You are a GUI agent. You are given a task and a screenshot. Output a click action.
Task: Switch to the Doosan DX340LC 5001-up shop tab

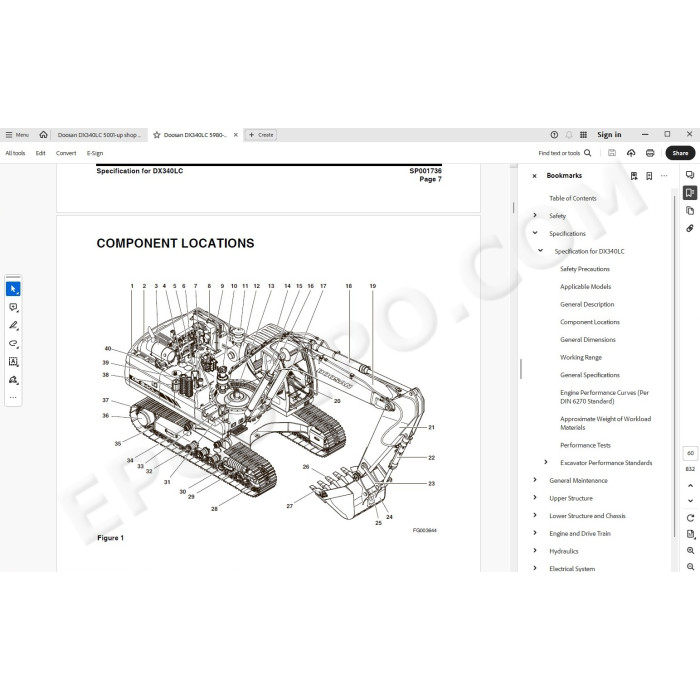[x=99, y=135]
